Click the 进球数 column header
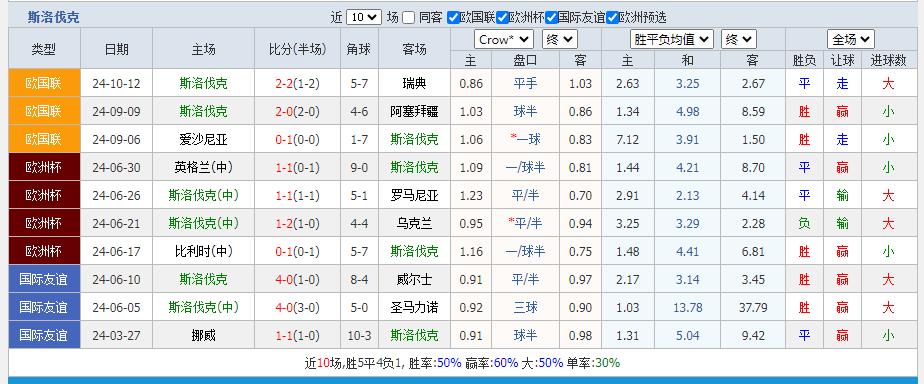The height and width of the screenshot is (384, 924). click(x=888, y=60)
